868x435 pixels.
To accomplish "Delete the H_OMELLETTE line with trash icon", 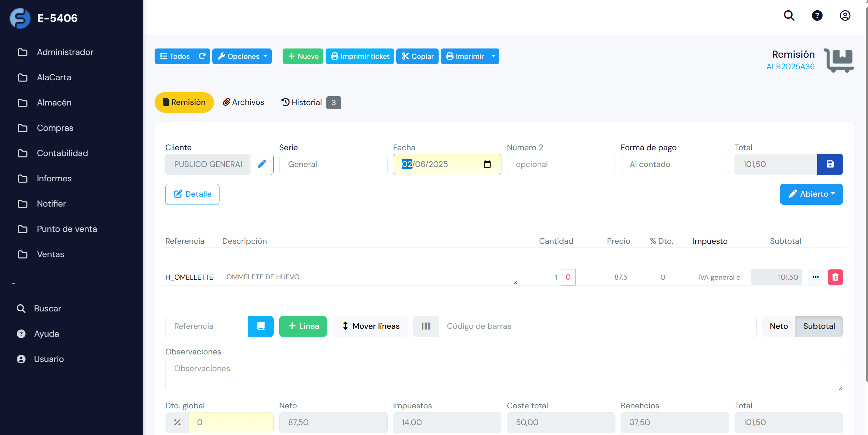I will [835, 277].
